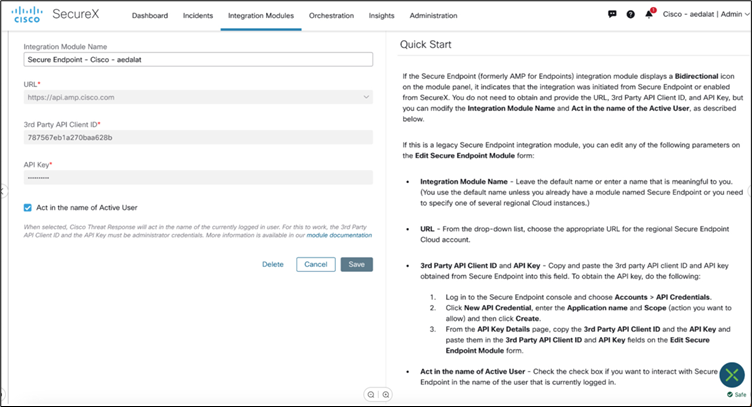752x407 pixels.
Task: Go to Dashboard tab
Action: click(150, 15)
